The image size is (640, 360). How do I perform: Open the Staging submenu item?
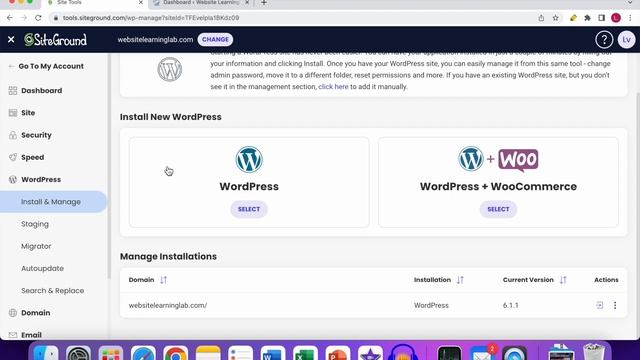click(x=35, y=224)
